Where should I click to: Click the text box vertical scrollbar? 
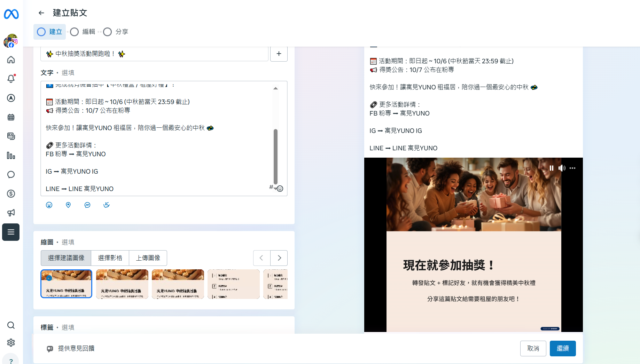(x=275, y=157)
